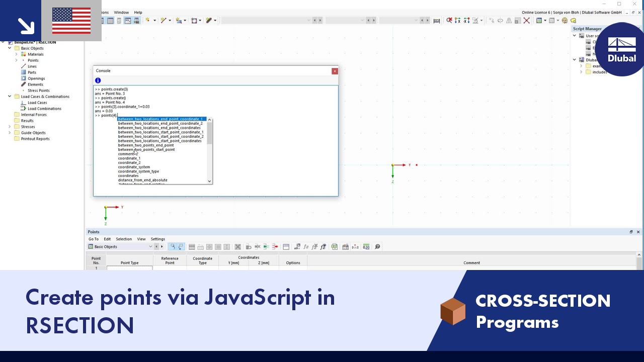
Task: Click the 0.00 decimal places icon in the table toolbar
Action: (x=366, y=246)
